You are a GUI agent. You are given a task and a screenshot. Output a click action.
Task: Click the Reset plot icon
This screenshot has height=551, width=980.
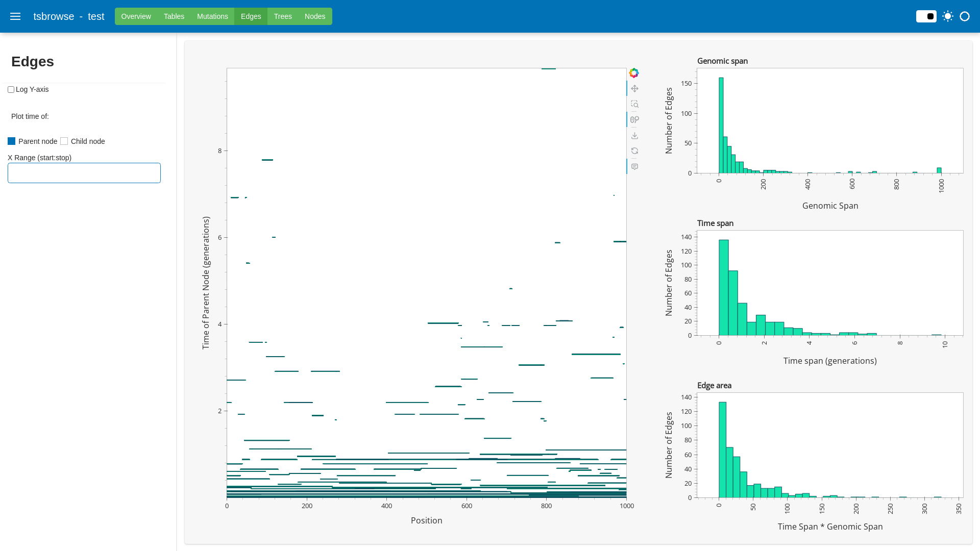(x=634, y=151)
